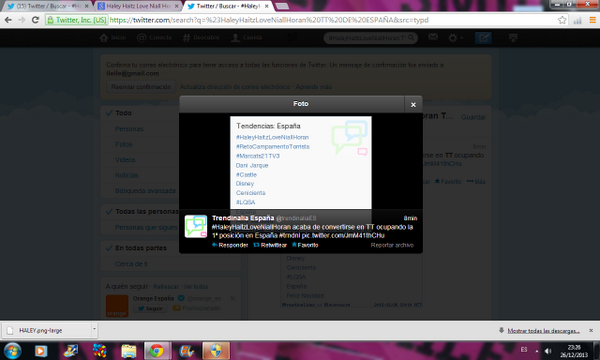Click Retwittear action

270,245
